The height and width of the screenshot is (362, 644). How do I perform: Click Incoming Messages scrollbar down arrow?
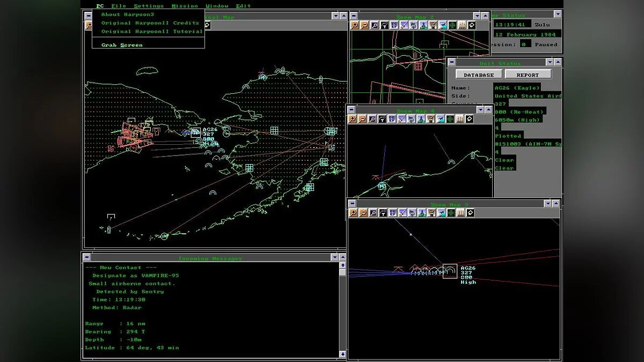[342, 354]
